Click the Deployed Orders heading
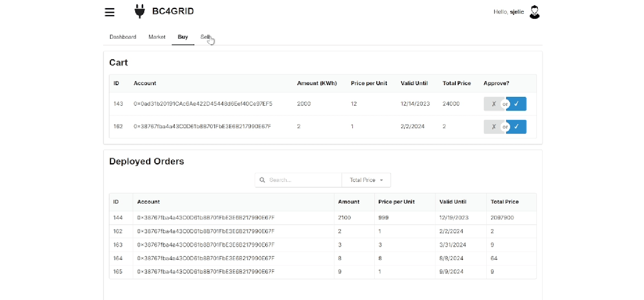 pyautogui.click(x=147, y=162)
